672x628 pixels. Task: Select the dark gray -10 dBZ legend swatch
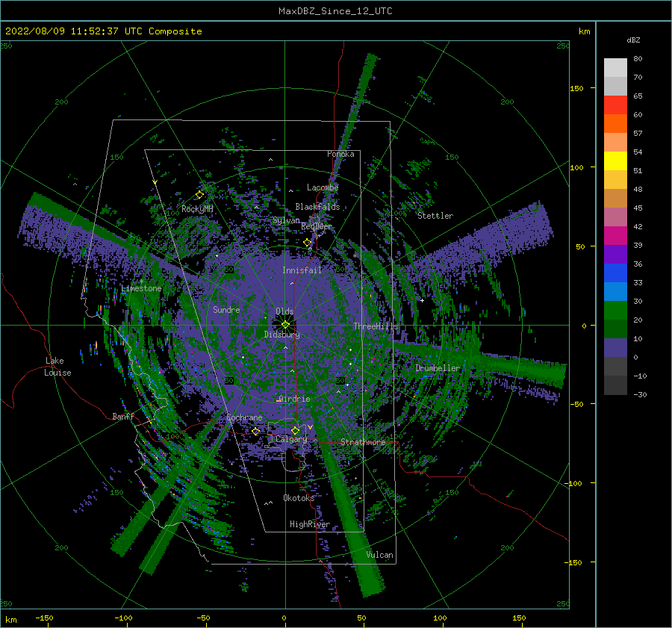click(615, 385)
